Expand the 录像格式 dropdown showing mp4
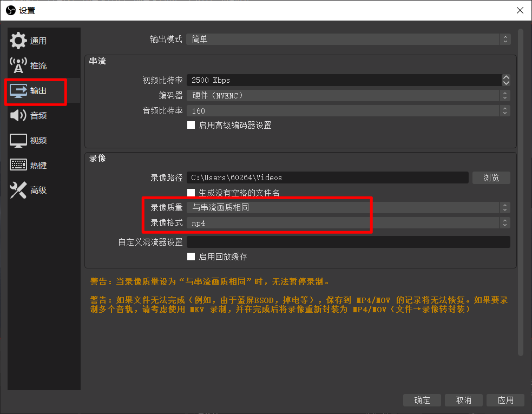 tap(348, 223)
